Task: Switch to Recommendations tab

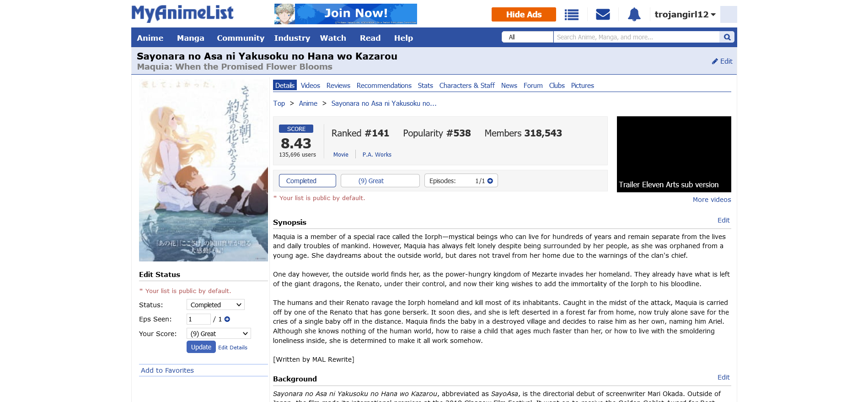Action: (x=384, y=86)
